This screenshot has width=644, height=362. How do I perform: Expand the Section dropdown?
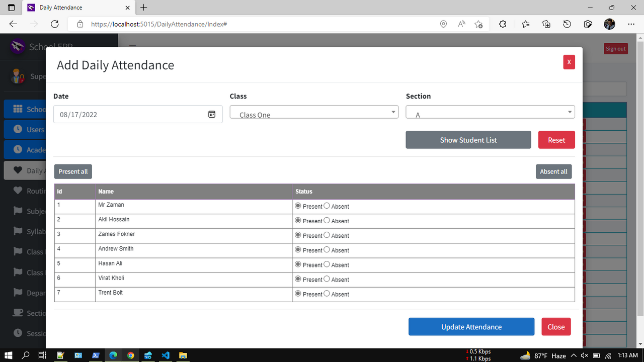coord(490,112)
